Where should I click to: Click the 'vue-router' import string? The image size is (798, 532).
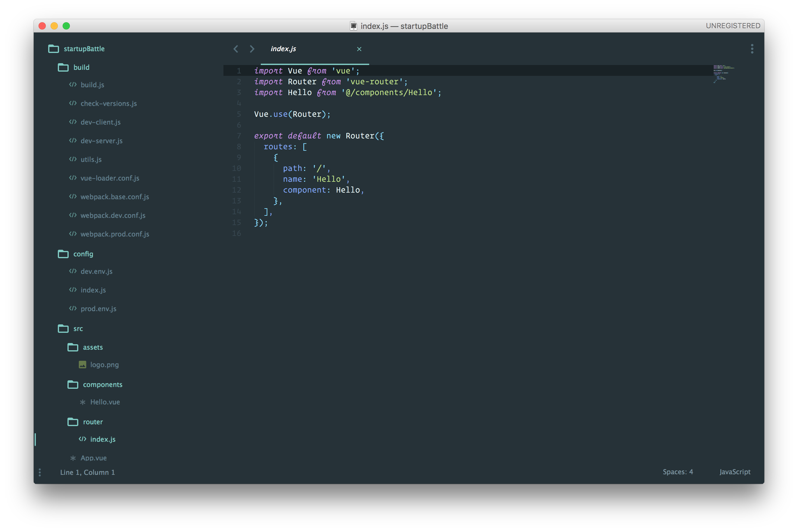click(x=374, y=82)
